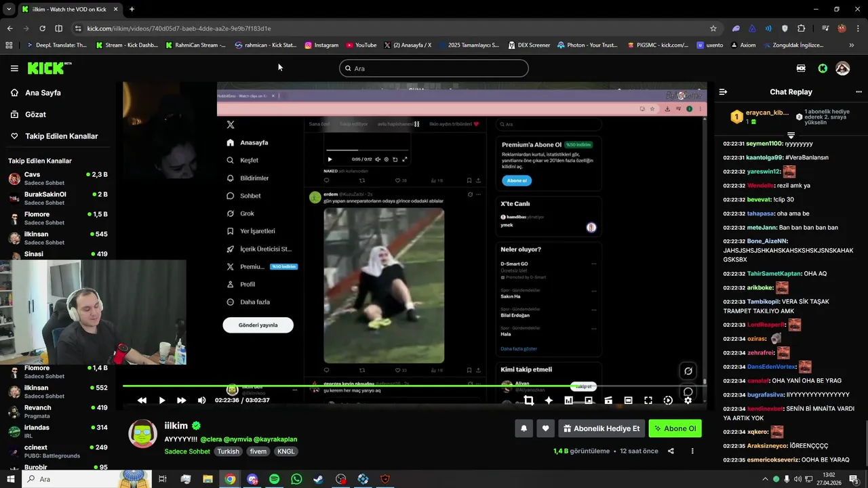The height and width of the screenshot is (488, 868).
Task: Open irlandas channel in sidebar
Action: 58,431
